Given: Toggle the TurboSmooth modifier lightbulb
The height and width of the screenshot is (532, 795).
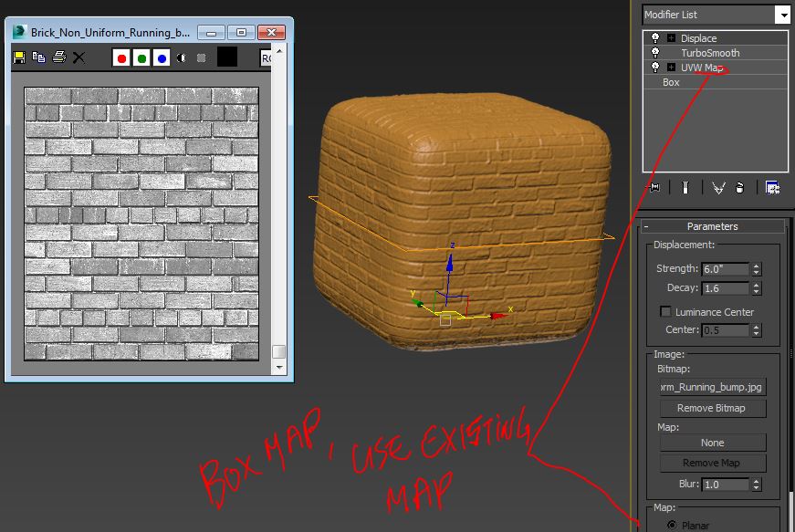Looking at the screenshot, I should (x=655, y=53).
